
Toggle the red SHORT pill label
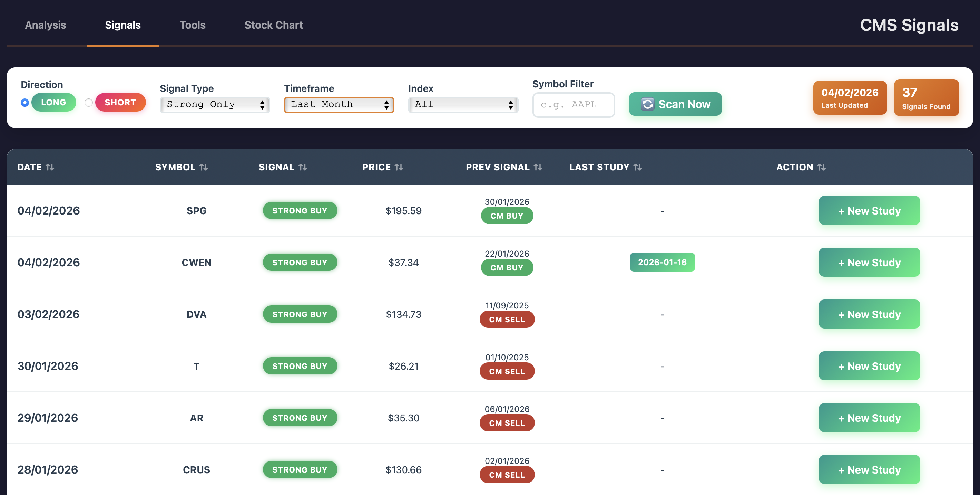pyautogui.click(x=120, y=103)
